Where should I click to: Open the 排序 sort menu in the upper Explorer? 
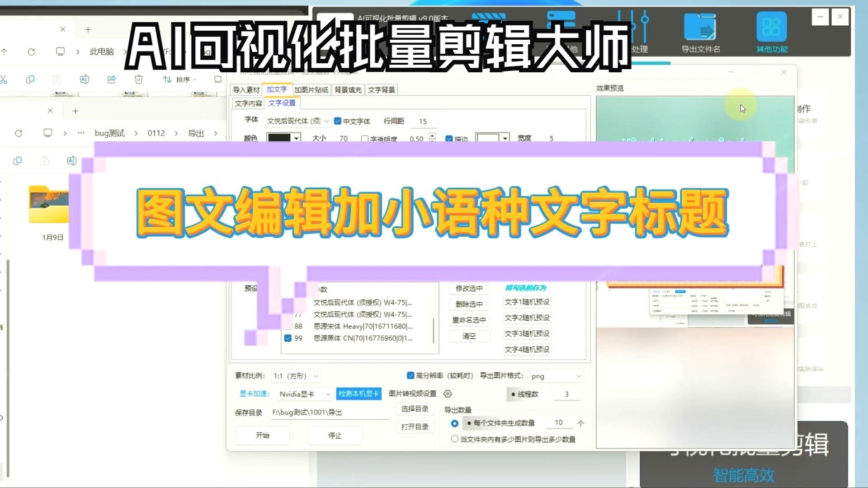(179, 80)
